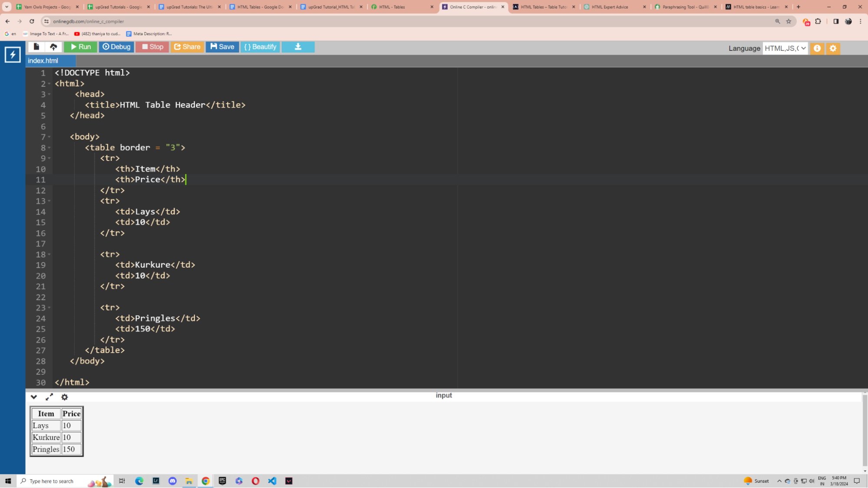The height and width of the screenshot is (488, 868).
Task: Toggle the expand input panel icon
Action: [x=49, y=396]
